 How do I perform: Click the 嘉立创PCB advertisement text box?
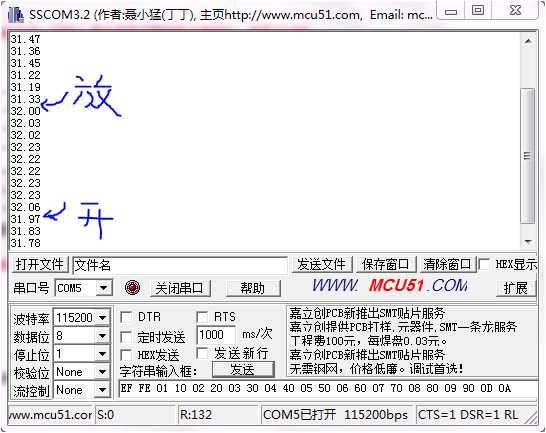click(x=412, y=341)
